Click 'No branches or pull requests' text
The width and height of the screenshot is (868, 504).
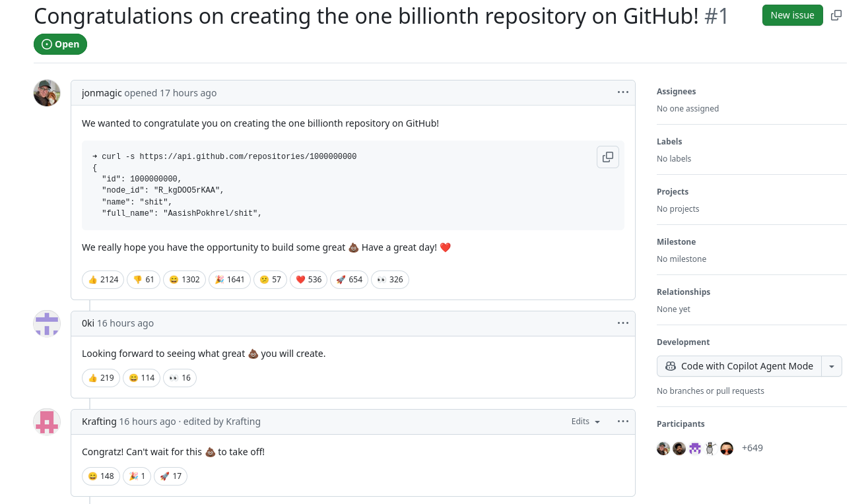point(710,391)
